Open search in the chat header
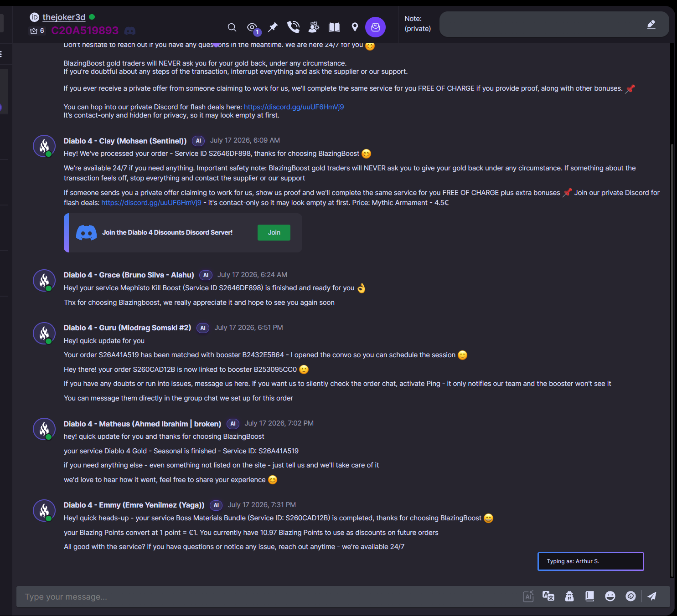 click(x=232, y=27)
